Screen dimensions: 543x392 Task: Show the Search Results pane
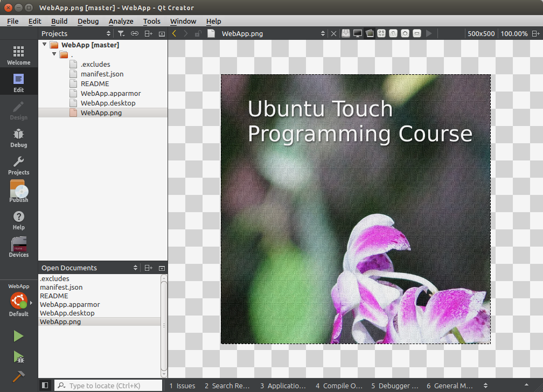click(x=227, y=386)
